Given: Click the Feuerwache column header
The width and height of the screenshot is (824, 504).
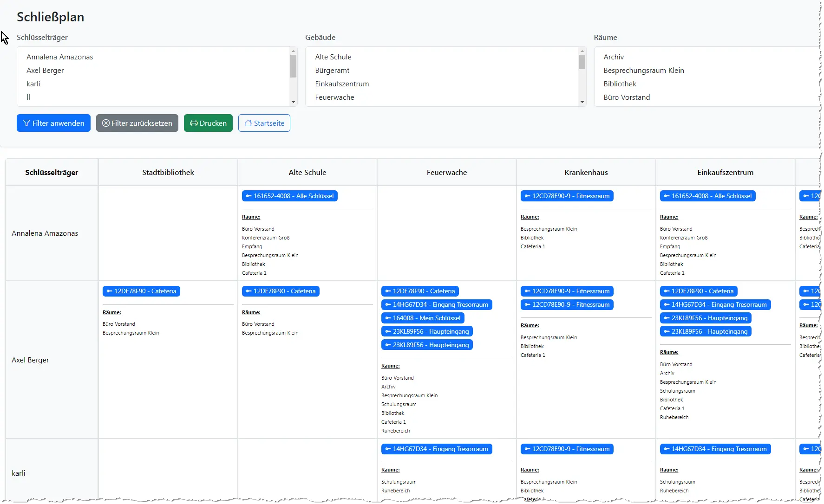Looking at the screenshot, I should (x=446, y=173).
